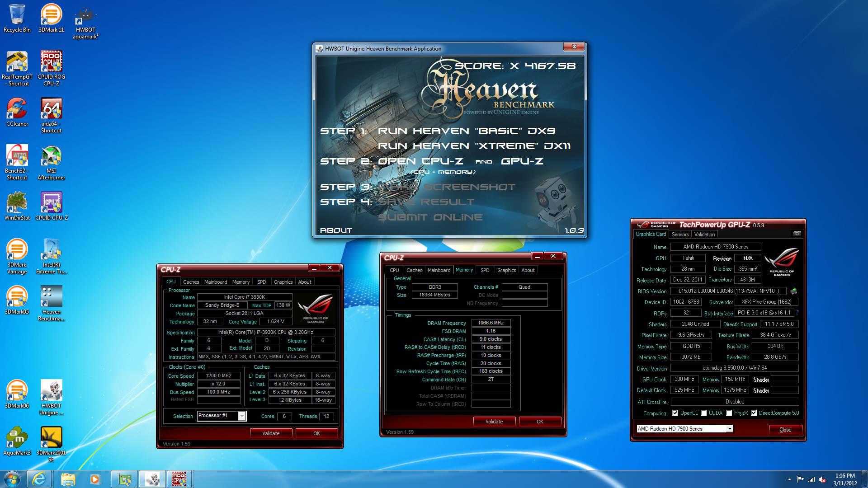This screenshot has height=488, width=868.
Task: Expand the Processor #1 selection dropdown
Action: coord(242,416)
